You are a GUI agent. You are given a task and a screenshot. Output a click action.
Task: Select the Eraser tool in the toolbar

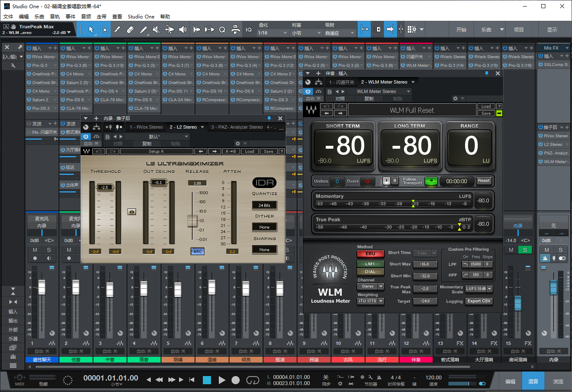coord(130,29)
